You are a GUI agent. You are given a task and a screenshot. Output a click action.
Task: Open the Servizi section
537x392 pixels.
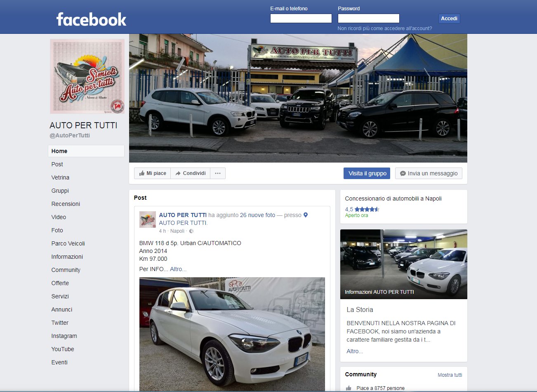coord(60,296)
